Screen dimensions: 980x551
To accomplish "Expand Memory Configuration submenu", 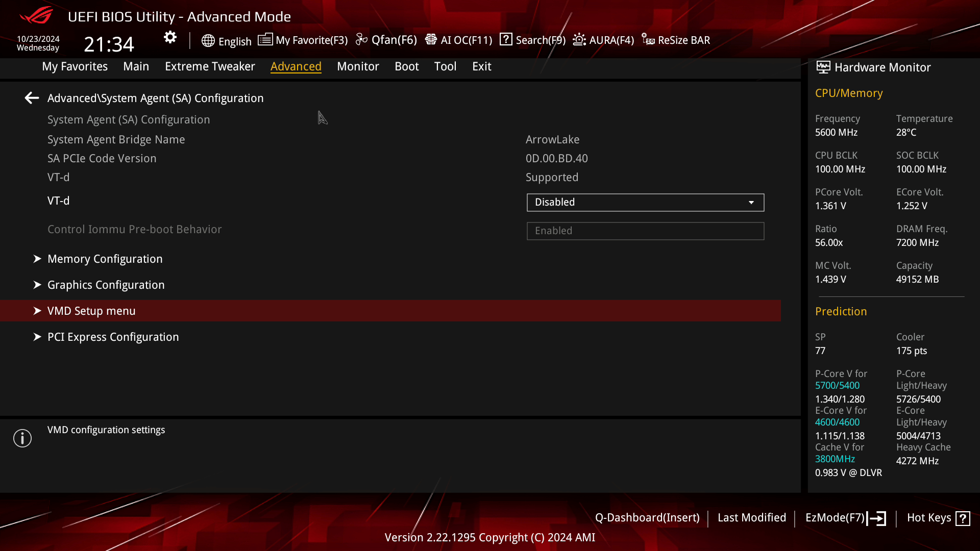I will (105, 259).
